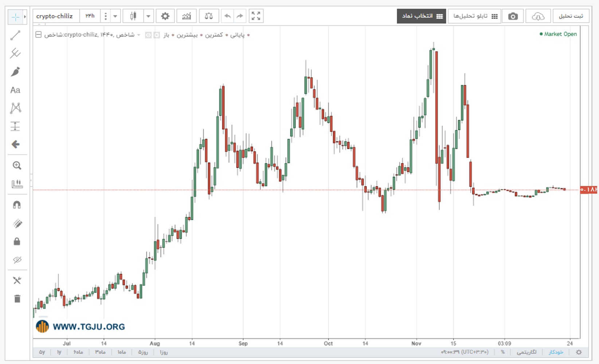Toggle magnet mode on
This screenshot has width=599, height=364.
click(x=17, y=205)
